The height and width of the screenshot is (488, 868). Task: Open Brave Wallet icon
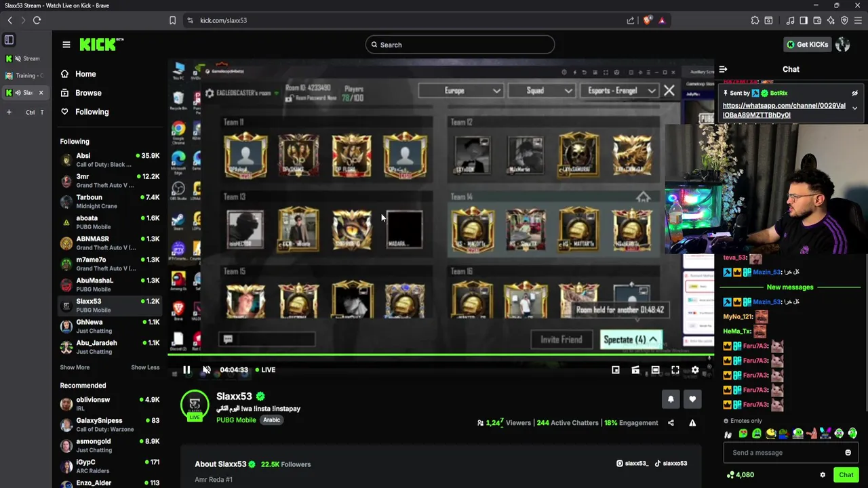click(817, 20)
